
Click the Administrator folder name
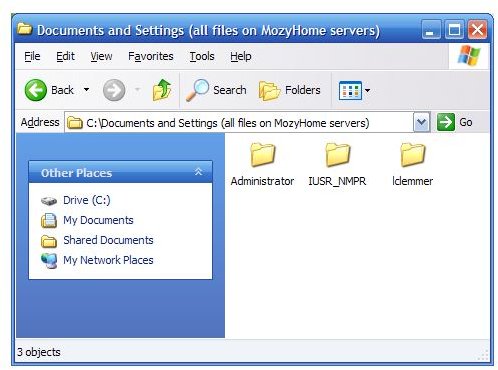pyautogui.click(x=262, y=181)
